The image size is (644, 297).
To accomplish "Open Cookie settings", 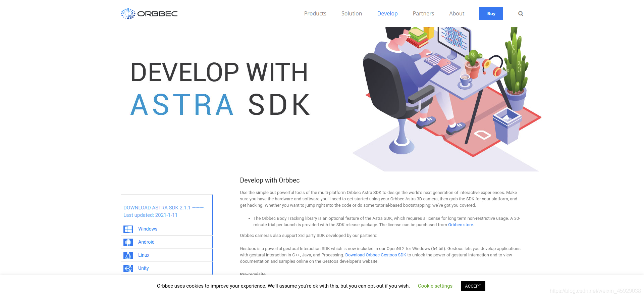I will point(435,286).
